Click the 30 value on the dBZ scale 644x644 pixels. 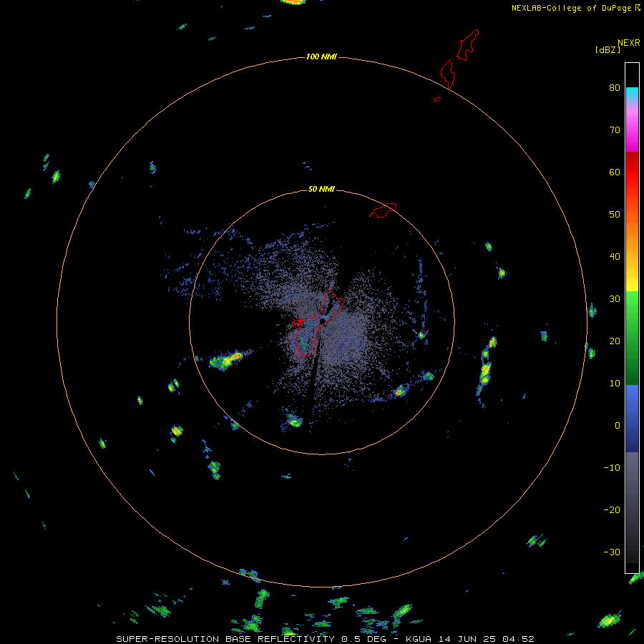pos(615,299)
